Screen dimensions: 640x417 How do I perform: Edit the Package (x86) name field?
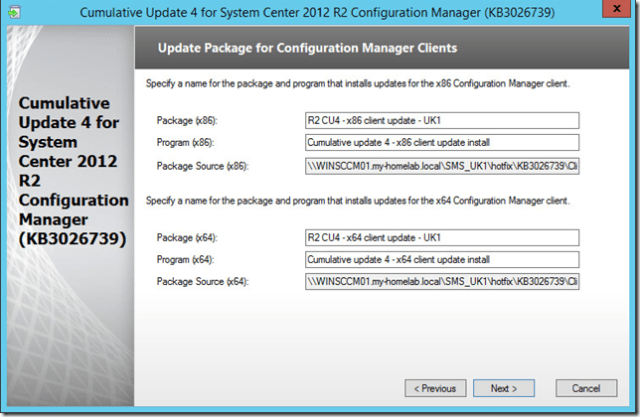442,120
